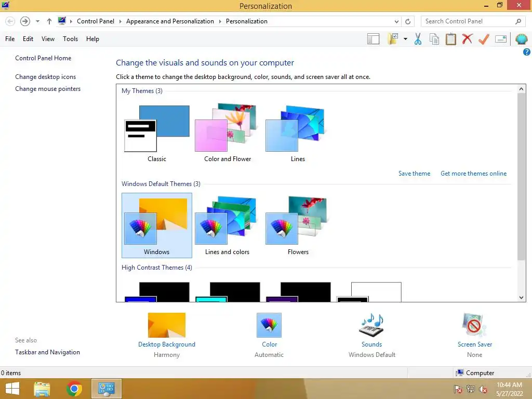Viewport: 532px width, 399px height.
Task: Go back with the Back arrow button
Action: coord(10,21)
